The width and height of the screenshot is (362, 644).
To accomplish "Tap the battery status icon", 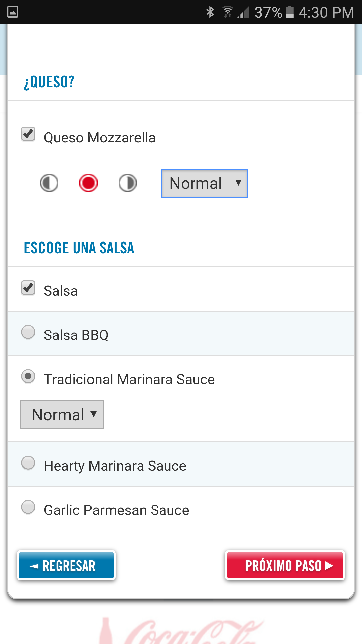I will [290, 12].
